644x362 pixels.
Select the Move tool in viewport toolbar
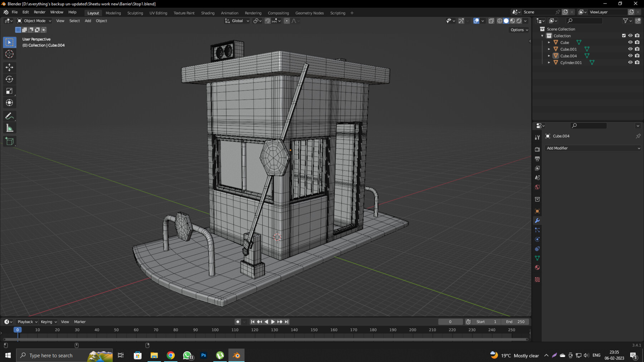click(x=10, y=67)
